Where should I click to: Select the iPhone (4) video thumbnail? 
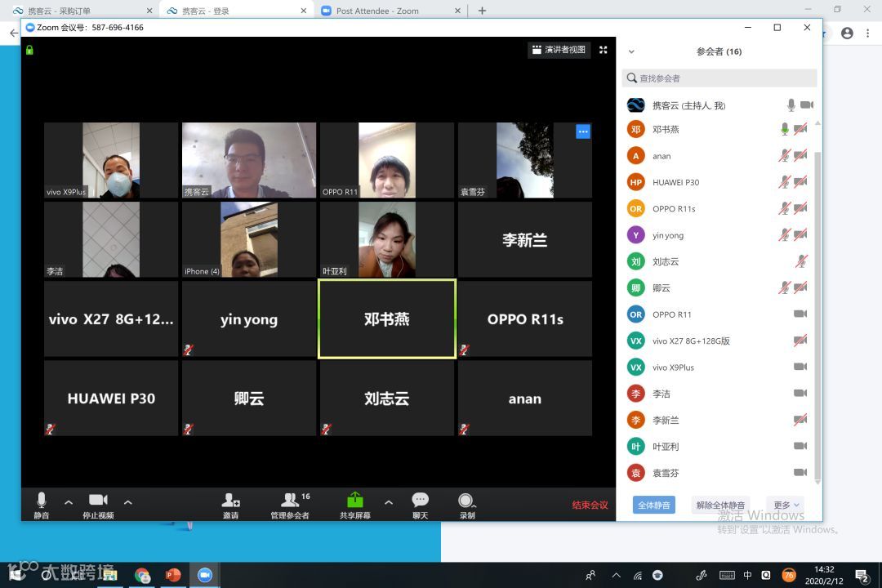[x=249, y=240]
